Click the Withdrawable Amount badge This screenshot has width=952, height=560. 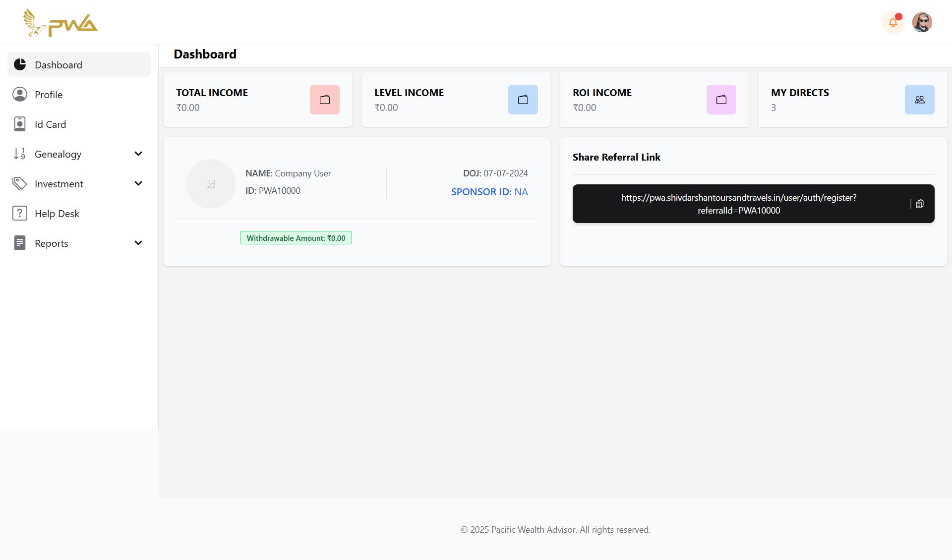(296, 238)
